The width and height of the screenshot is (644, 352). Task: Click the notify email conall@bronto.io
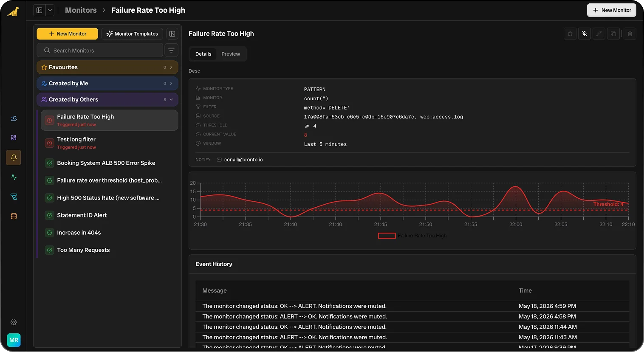(x=243, y=160)
